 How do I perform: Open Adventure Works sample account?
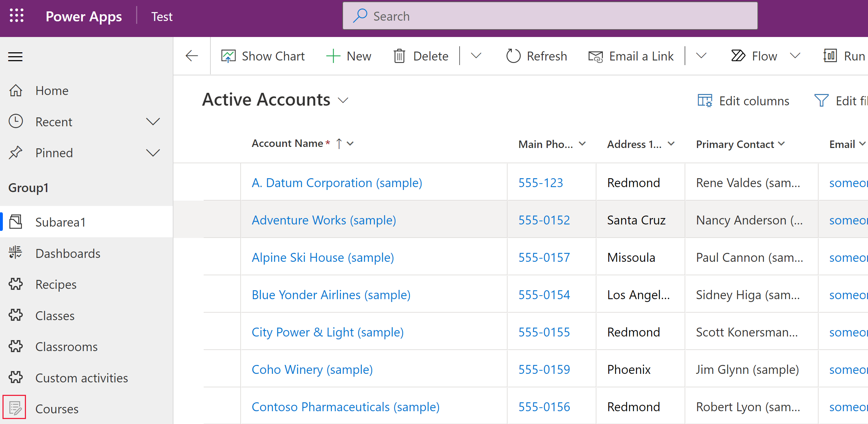pos(323,219)
